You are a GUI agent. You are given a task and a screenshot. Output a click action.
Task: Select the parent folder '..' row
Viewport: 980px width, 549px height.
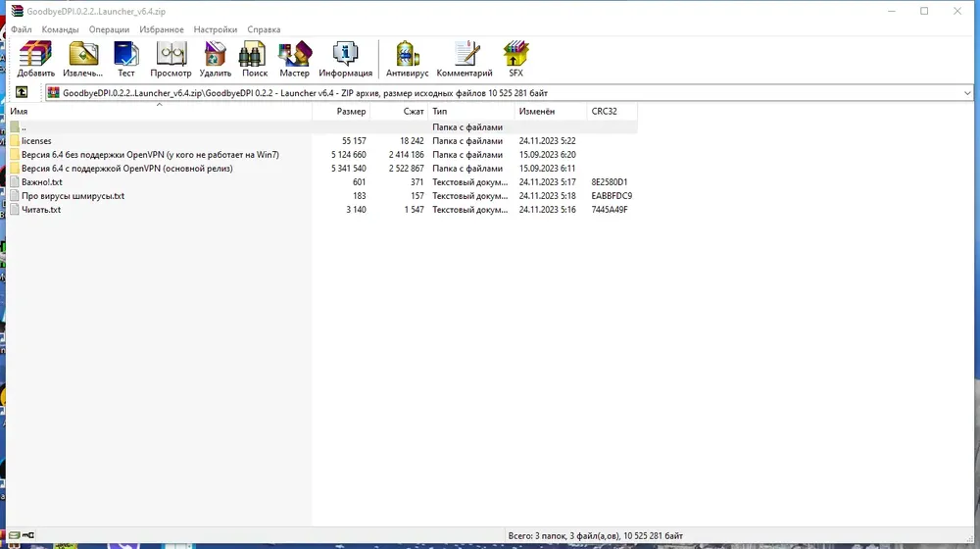(x=322, y=126)
